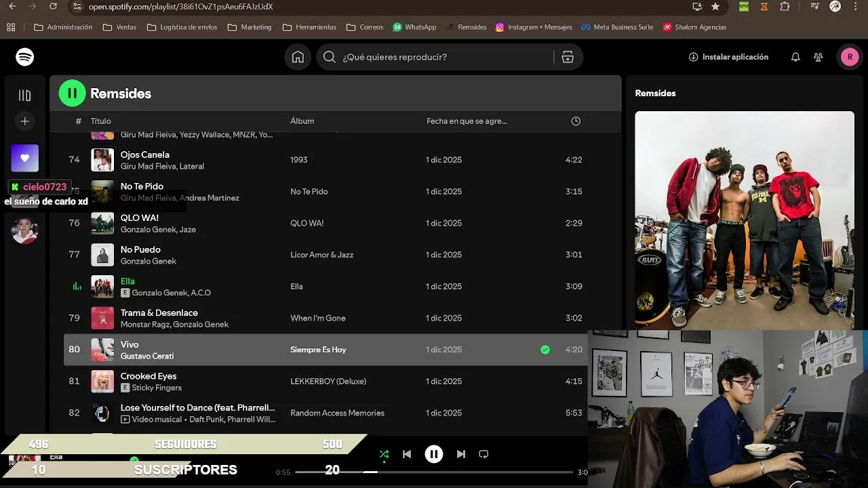Open the child photo playlist in sidebar
Screen dimensions: 868x488
pyautogui.click(x=25, y=230)
